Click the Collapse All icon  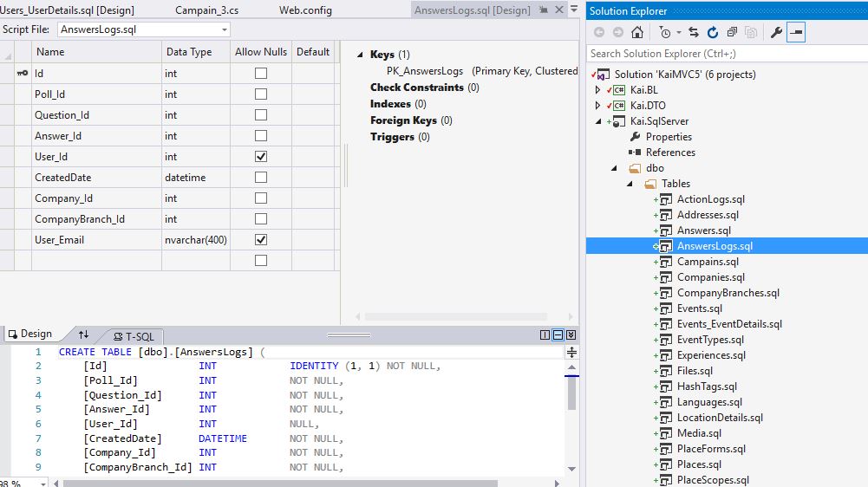(x=732, y=33)
